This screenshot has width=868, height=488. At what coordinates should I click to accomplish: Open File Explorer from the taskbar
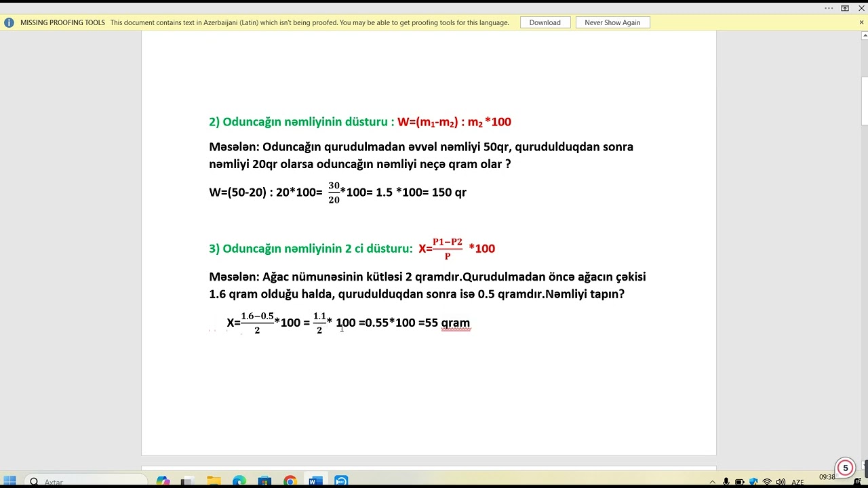tap(214, 481)
